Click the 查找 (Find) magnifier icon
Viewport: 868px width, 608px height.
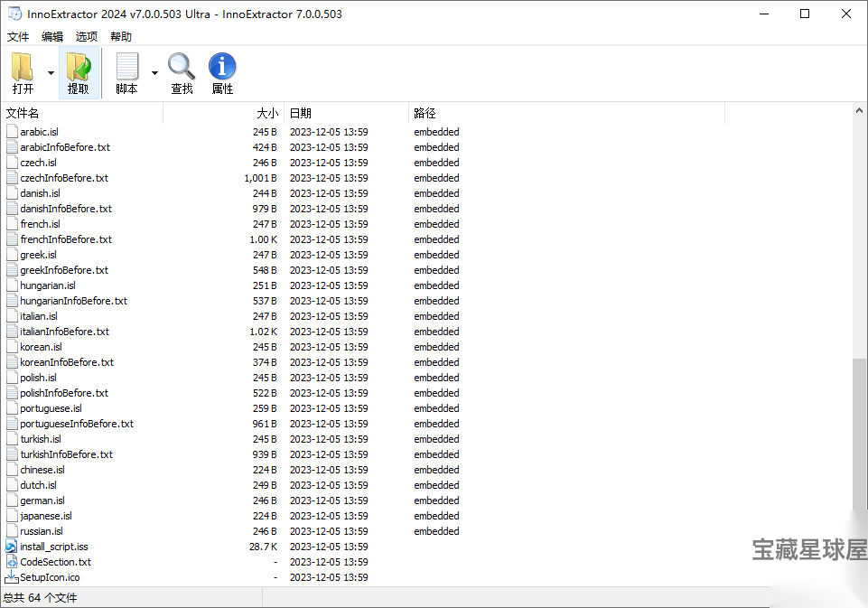(182, 67)
